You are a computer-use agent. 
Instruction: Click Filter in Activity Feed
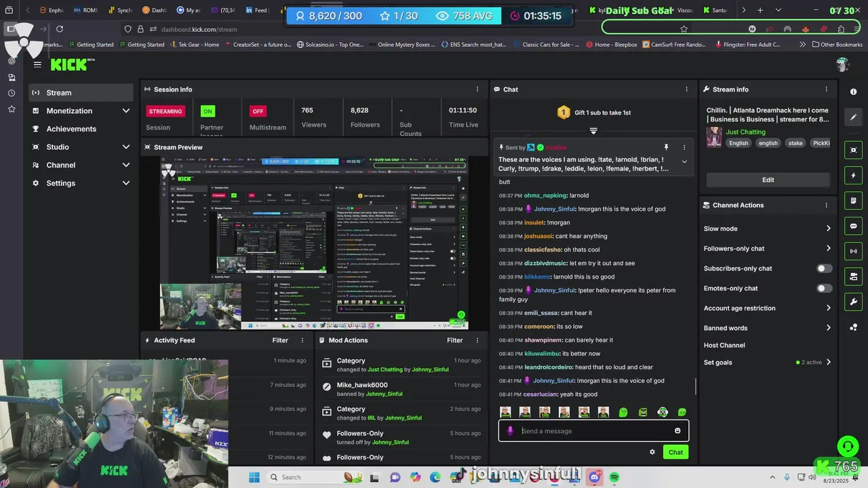coord(280,340)
